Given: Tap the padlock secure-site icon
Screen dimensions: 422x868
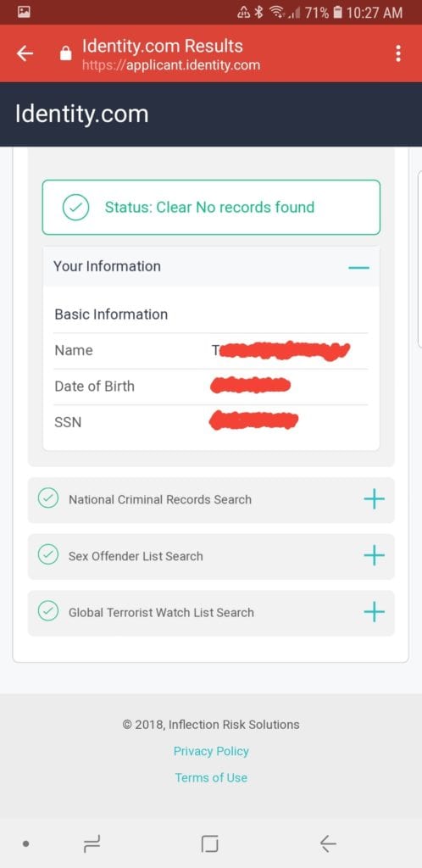Looking at the screenshot, I should [x=65, y=53].
